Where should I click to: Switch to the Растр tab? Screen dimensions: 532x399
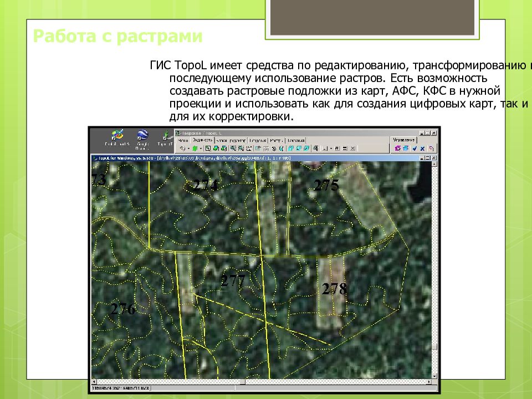click(276, 140)
